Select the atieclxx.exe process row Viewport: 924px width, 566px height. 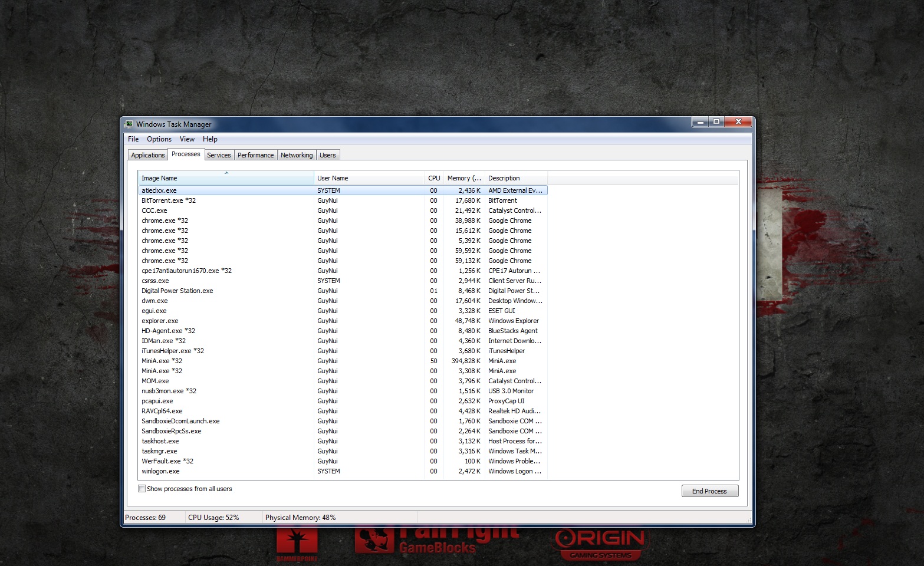click(343, 190)
